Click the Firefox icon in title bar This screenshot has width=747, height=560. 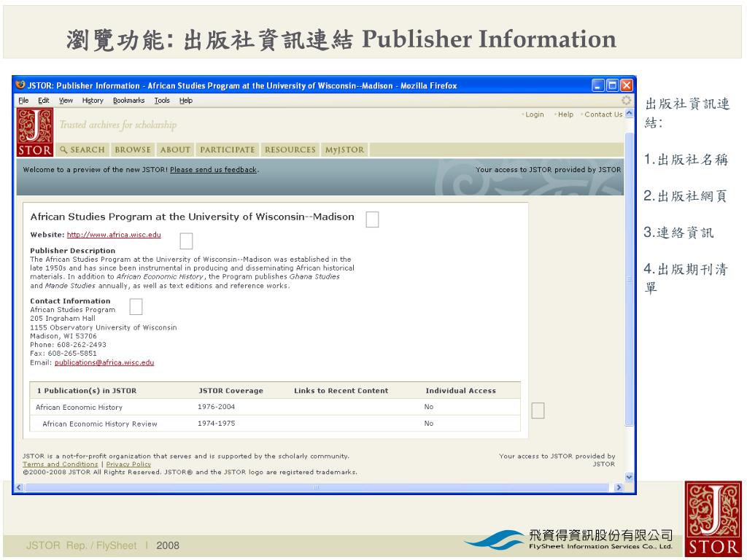[x=20, y=85]
